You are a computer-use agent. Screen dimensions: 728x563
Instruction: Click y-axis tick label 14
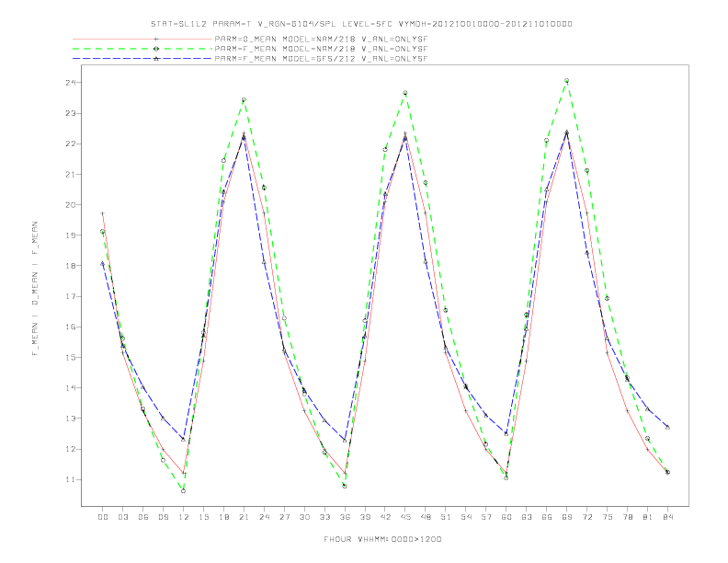coord(71,388)
